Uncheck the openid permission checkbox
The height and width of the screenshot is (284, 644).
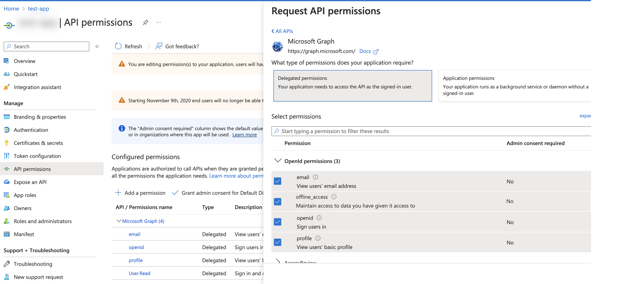[x=278, y=222]
